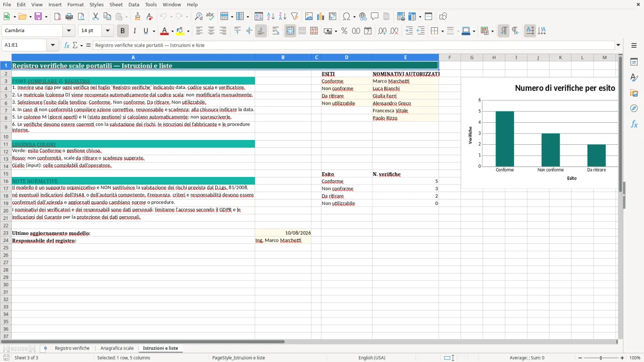Viewport: 644px width, 362px height.
Task: Click the formula input line
Action: tap(354, 45)
